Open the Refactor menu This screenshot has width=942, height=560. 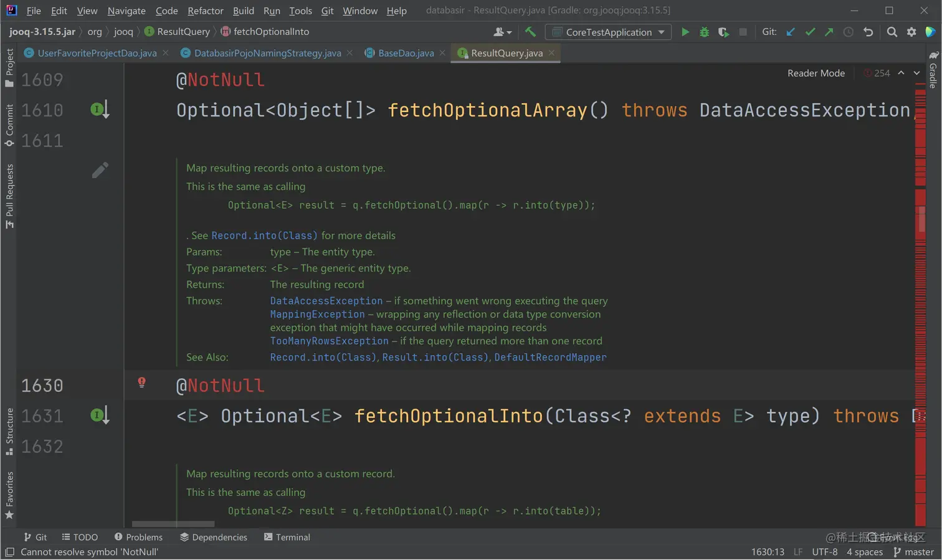pos(206,11)
